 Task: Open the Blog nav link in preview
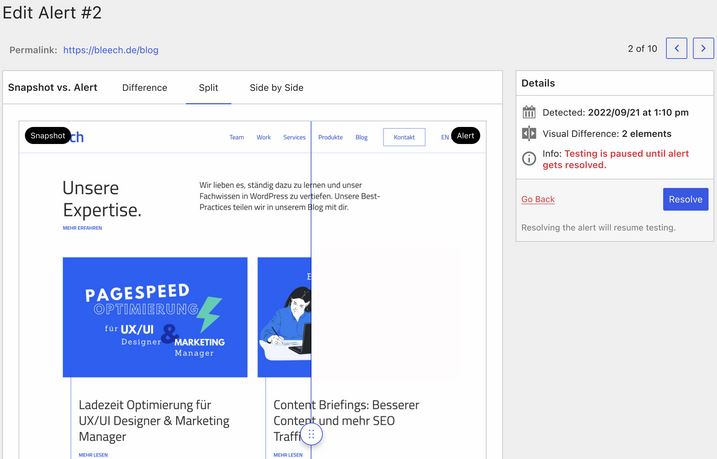[361, 137]
